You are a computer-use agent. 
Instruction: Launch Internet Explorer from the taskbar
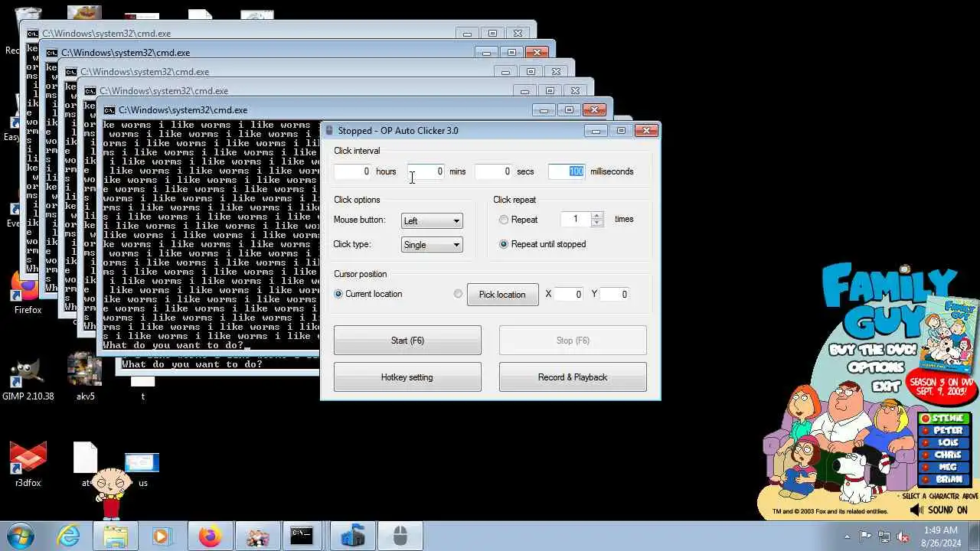click(x=69, y=536)
